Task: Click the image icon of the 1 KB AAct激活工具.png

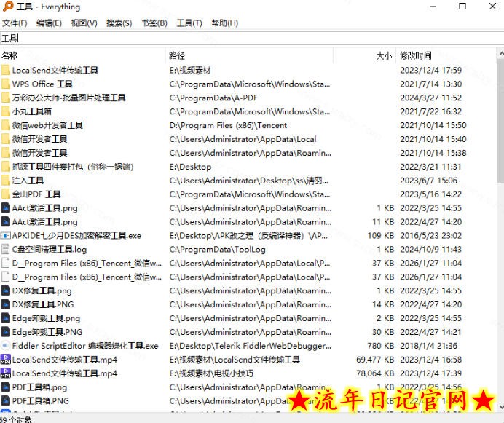Action: click(6, 208)
